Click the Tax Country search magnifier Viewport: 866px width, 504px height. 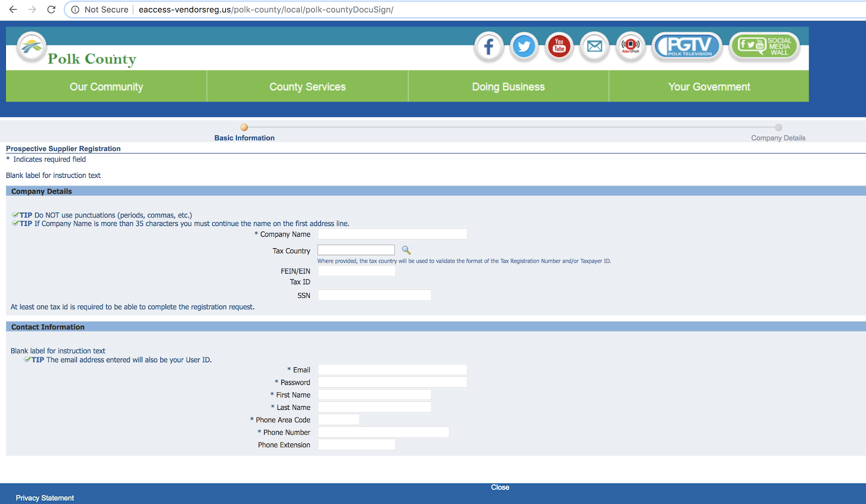click(406, 250)
